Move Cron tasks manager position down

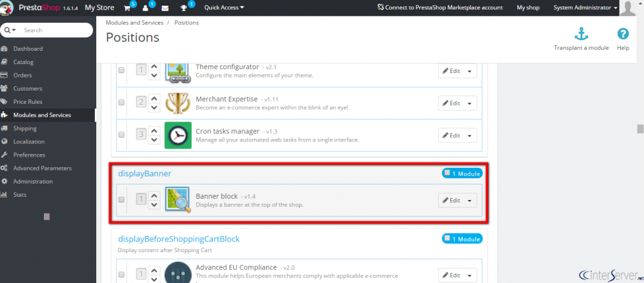[153, 140]
